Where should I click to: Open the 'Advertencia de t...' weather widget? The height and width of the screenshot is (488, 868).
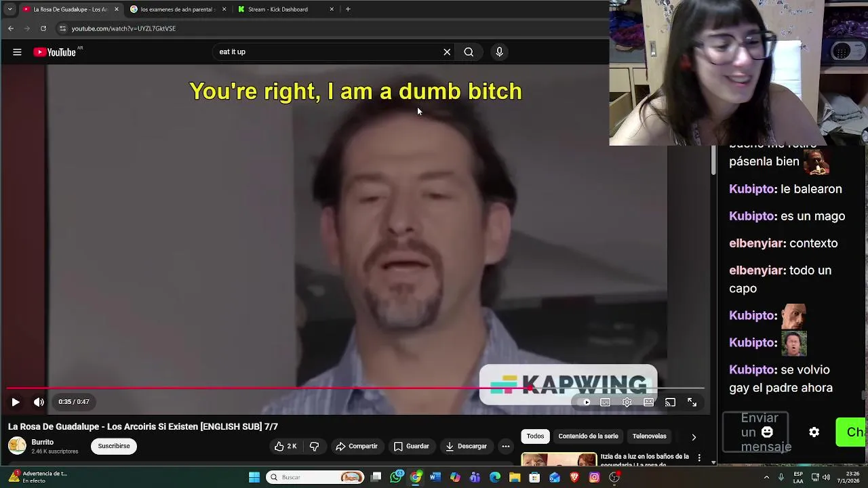pyautogui.click(x=37, y=477)
